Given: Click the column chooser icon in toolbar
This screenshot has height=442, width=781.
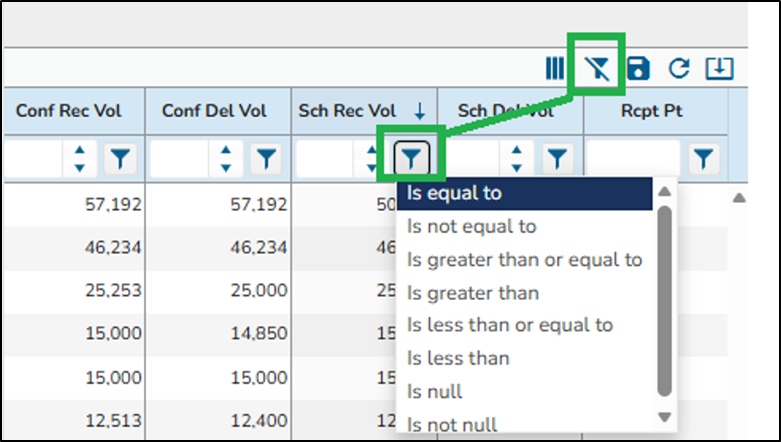Looking at the screenshot, I should (555, 68).
